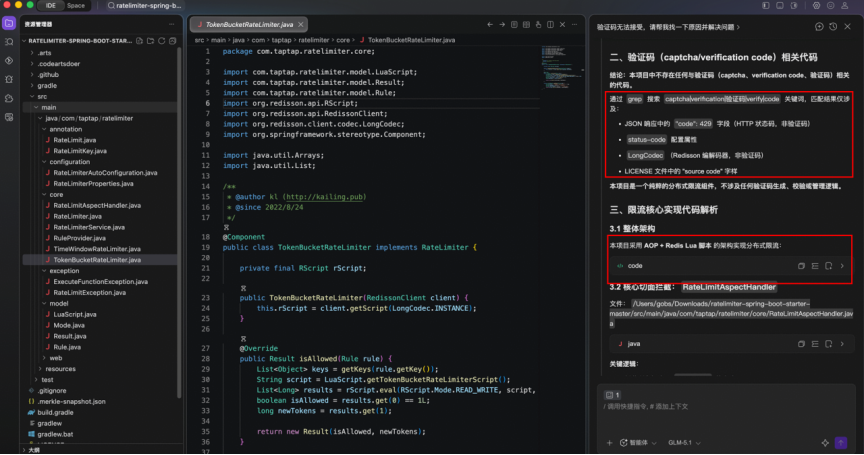Screen dimensions: 864x455
Task: Open editor toolbar more actions ellipsis
Action: [575, 24]
